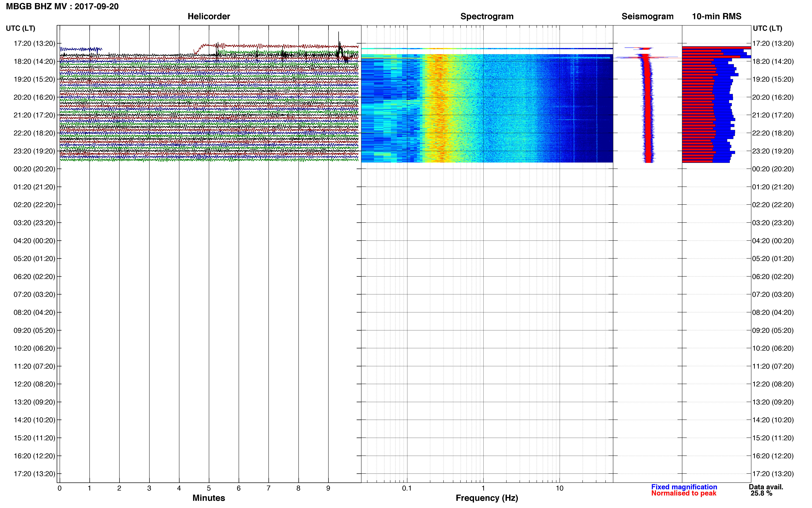The width and height of the screenshot is (812, 508).
Task: Click the 1 Hz frequency tick label
Action: (483, 488)
